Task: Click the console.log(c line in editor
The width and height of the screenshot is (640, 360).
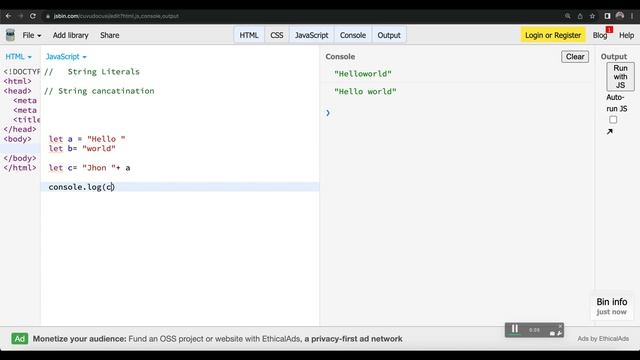Action: click(x=82, y=187)
